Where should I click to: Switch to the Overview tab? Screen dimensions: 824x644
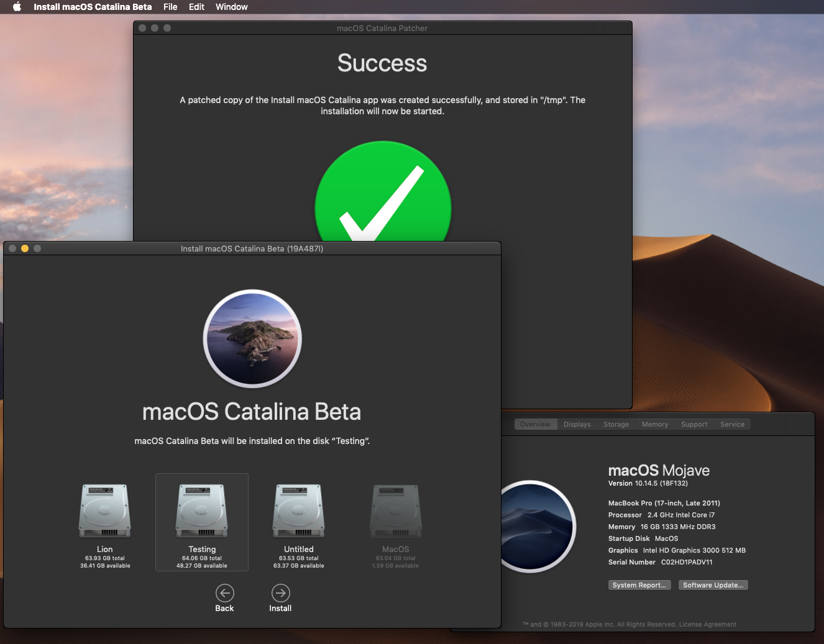pyautogui.click(x=535, y=424)
